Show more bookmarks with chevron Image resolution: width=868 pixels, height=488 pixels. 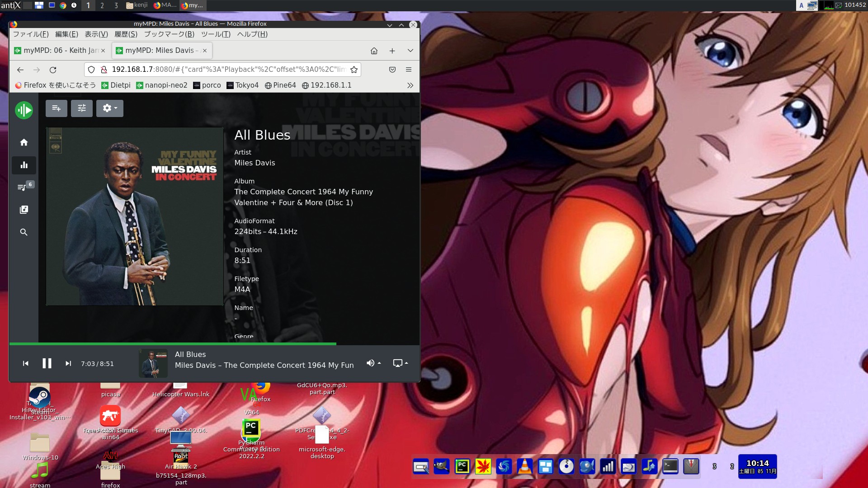coord(410,85)
